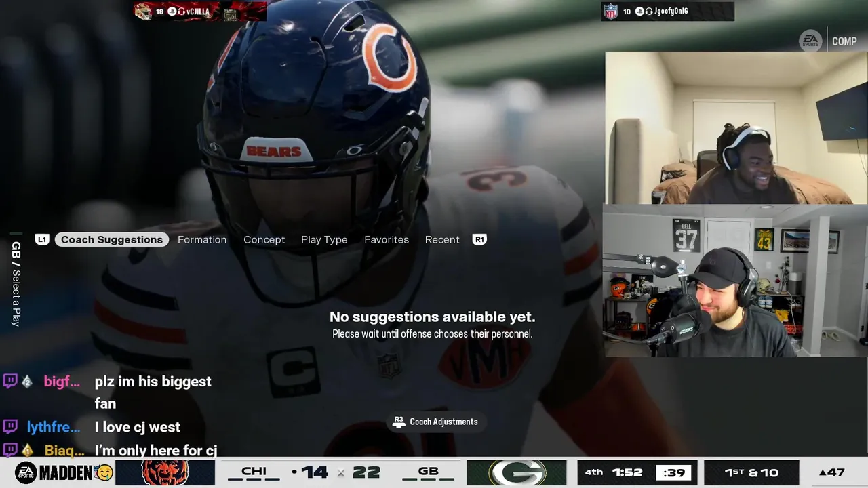
Task: Click the COMP label
Action: click(844, 41)
